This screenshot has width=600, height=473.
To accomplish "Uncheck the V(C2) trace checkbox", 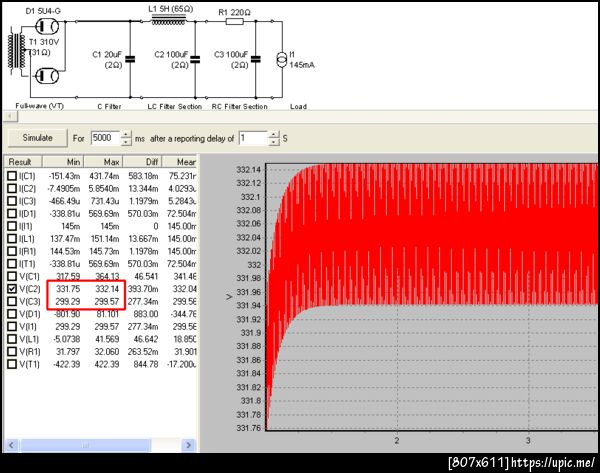I will click(12, 289).
